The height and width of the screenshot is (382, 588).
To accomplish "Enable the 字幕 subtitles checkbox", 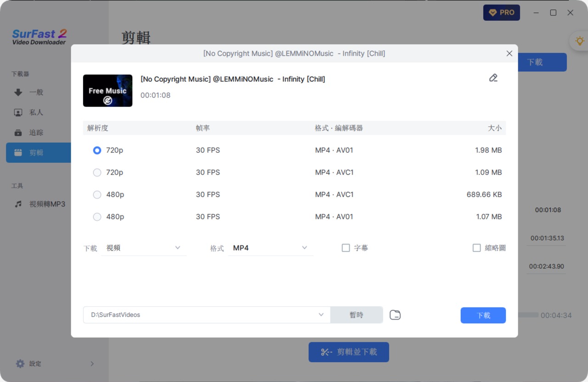I will [x=346, y=248].
